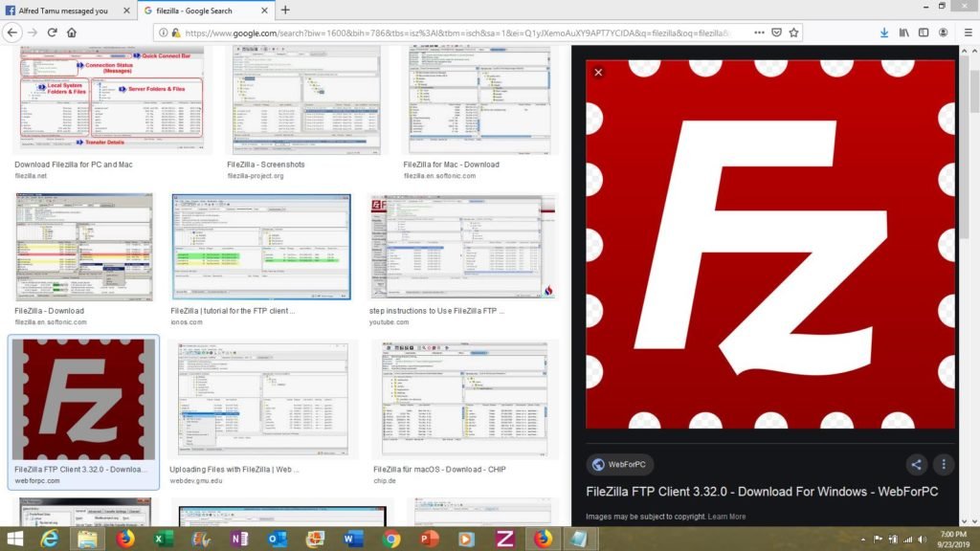The height and width of the screenshot is (551, 980).
Task: Open the FileZilla für macOS thumbnail
Action: click(464, 399)
